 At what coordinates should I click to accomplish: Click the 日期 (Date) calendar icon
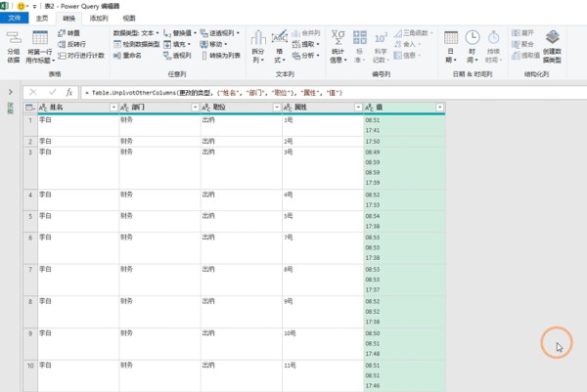[x=451, y=37]
